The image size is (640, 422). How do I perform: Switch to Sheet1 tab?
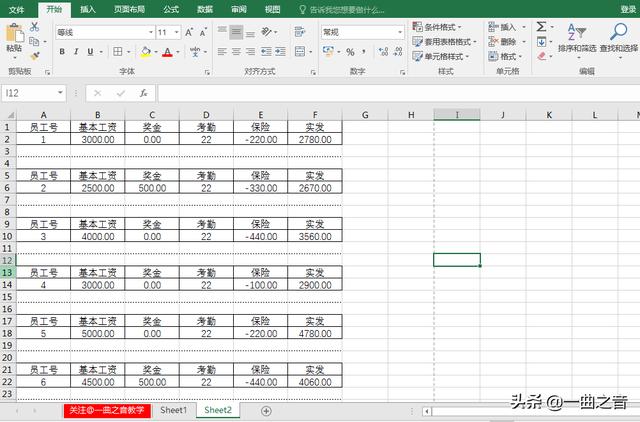pyautogui.click(x=173, y=410)
